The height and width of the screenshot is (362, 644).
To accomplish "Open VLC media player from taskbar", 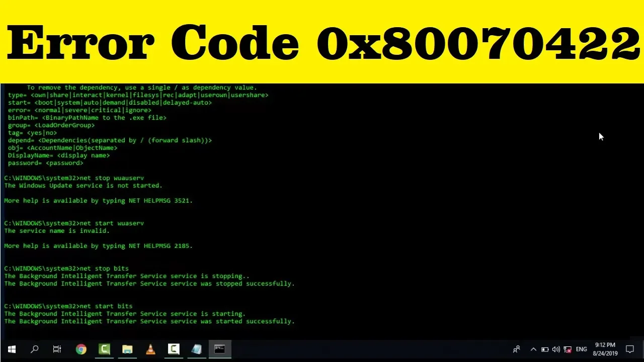I will pyautogui.click(x=150, y=349).
